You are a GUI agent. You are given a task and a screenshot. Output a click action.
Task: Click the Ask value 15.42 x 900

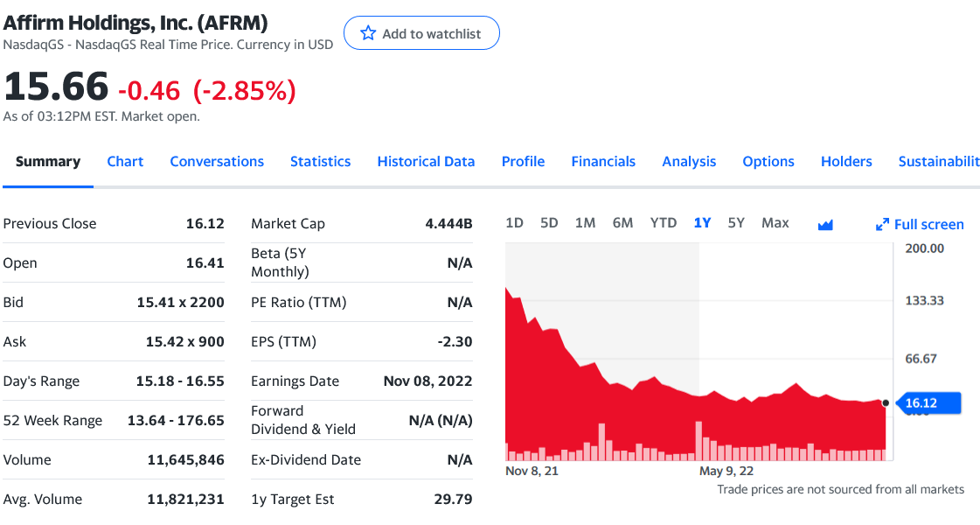click(x=185, y=341)
